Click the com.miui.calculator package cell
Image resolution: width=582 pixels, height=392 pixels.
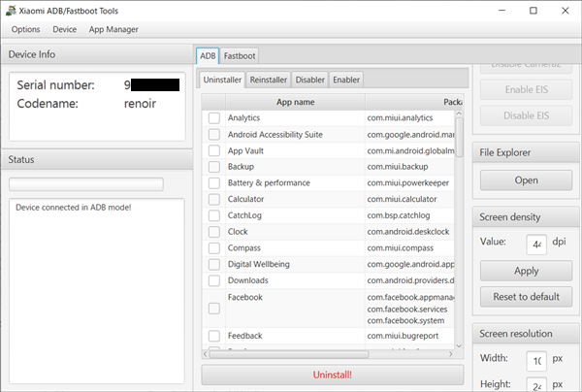coord(410,199)
